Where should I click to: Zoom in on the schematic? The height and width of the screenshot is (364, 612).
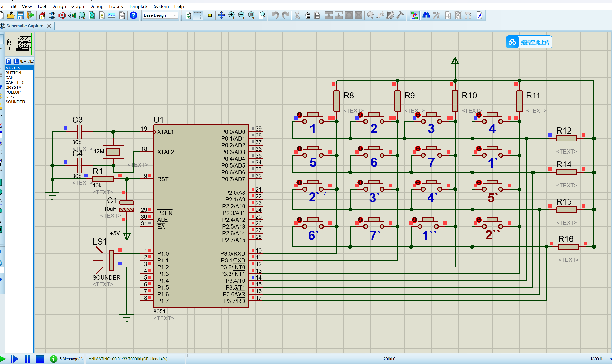click(x=231, y=15)
